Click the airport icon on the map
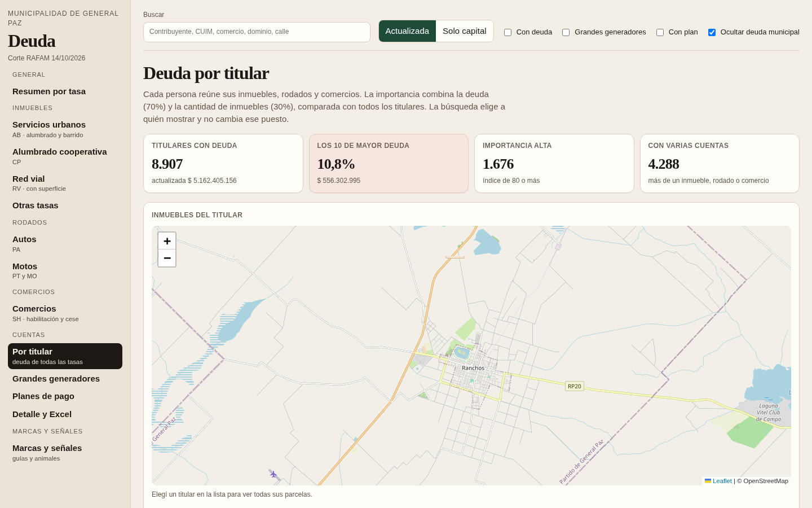This screenshot has height=508, width=812. click(x=273, y=474)
